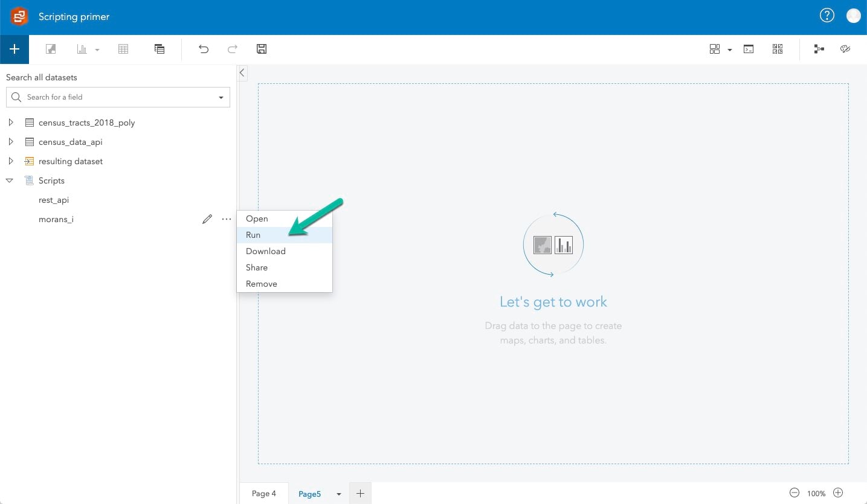Click the Undo icon
The width and height of the screenshot is (867, 504).
pos(204,49)
